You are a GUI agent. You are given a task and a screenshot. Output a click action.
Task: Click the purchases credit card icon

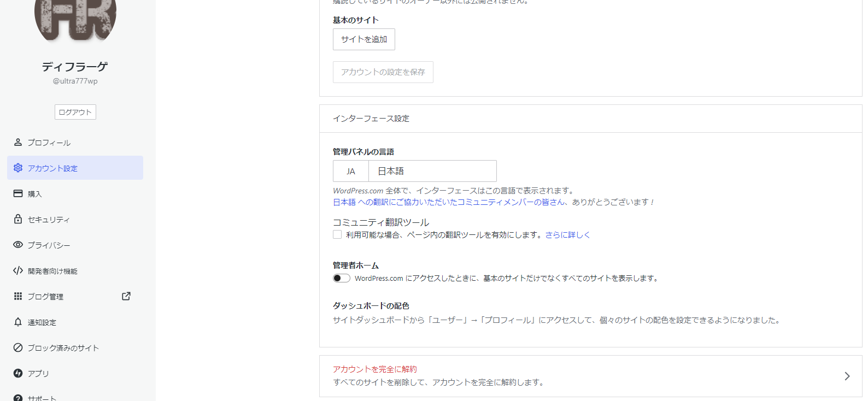click(x=18, y=193)
